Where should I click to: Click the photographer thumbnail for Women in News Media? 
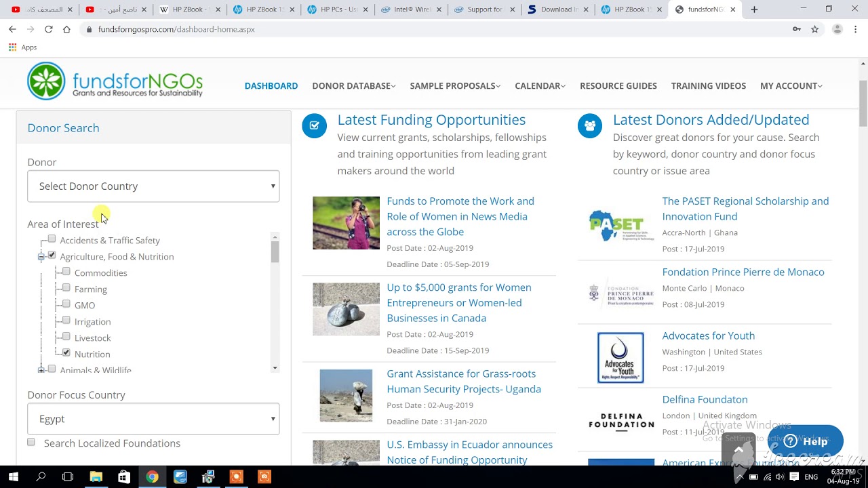coord(346,223)
